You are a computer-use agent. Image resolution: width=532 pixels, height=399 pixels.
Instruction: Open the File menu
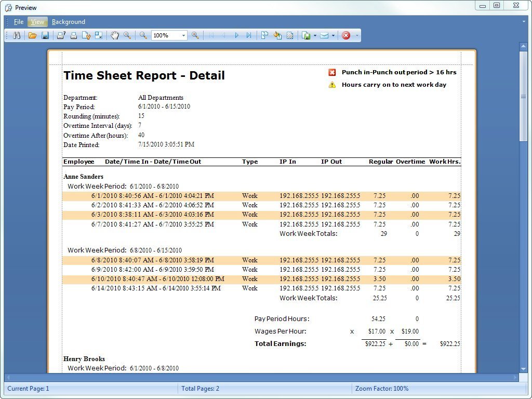[x=19, y=22]
